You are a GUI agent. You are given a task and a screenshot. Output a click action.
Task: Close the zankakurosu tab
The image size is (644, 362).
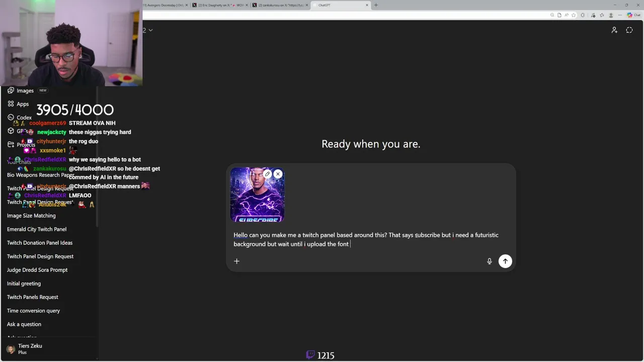tap(307, 5)
